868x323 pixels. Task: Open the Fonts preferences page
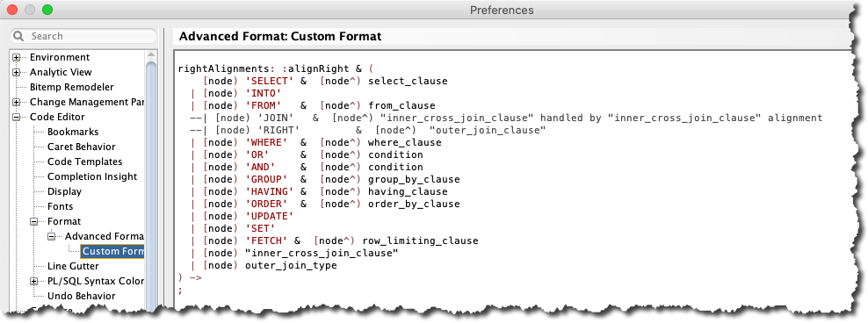[x=60, y=207]
